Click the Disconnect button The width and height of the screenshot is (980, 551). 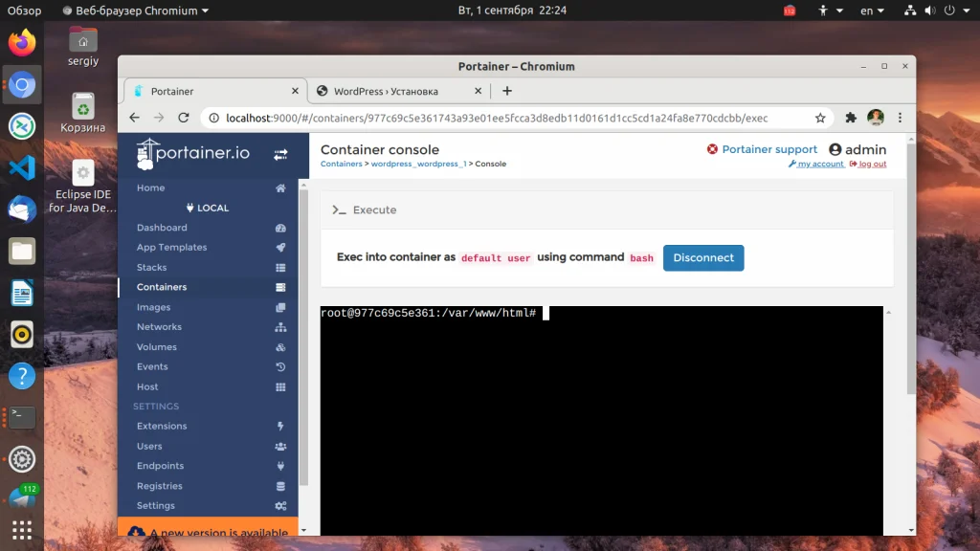point(703,258)
